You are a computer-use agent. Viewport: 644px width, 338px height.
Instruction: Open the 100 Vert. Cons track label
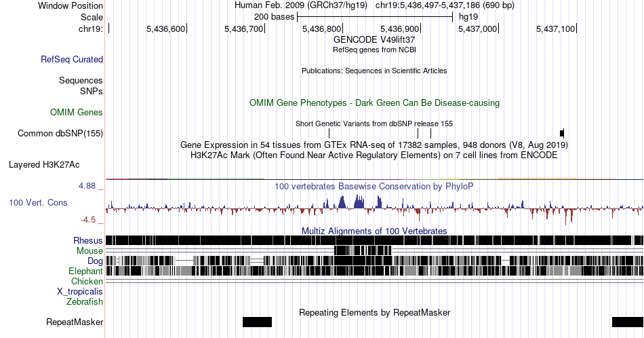tap(38, 202)
